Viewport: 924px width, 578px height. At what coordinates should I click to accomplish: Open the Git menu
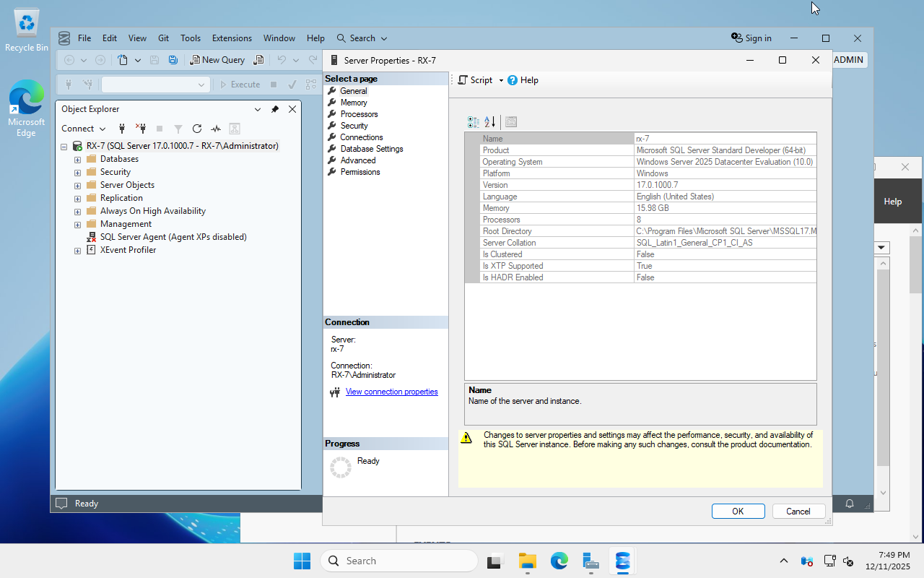point(163,38)
